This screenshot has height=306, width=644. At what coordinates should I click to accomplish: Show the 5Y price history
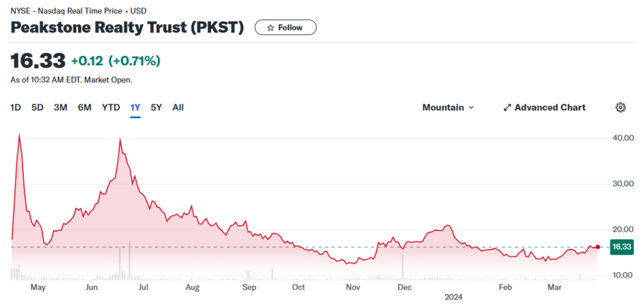tap(157, 107)
